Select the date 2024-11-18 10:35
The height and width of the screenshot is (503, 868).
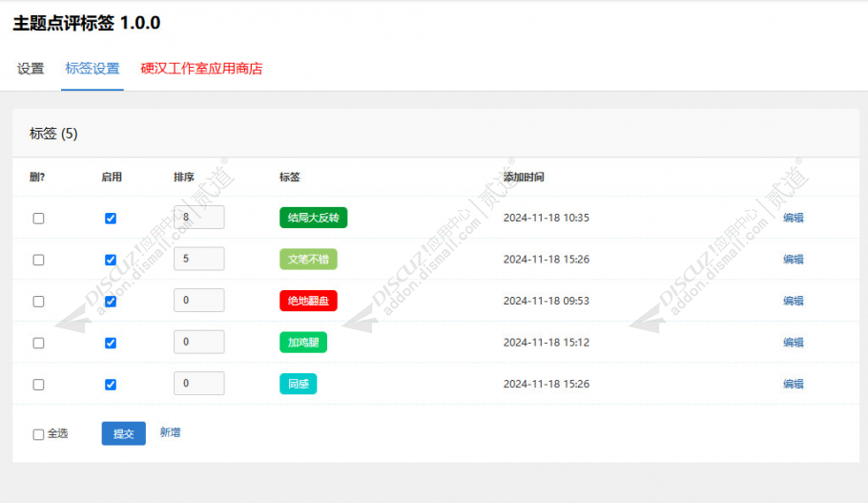click(x=547, y=218)
